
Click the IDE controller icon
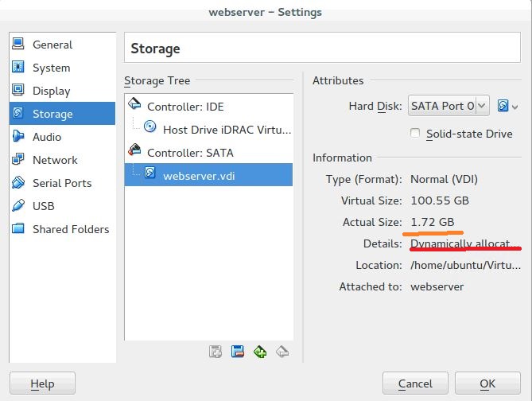click(134, 103)
